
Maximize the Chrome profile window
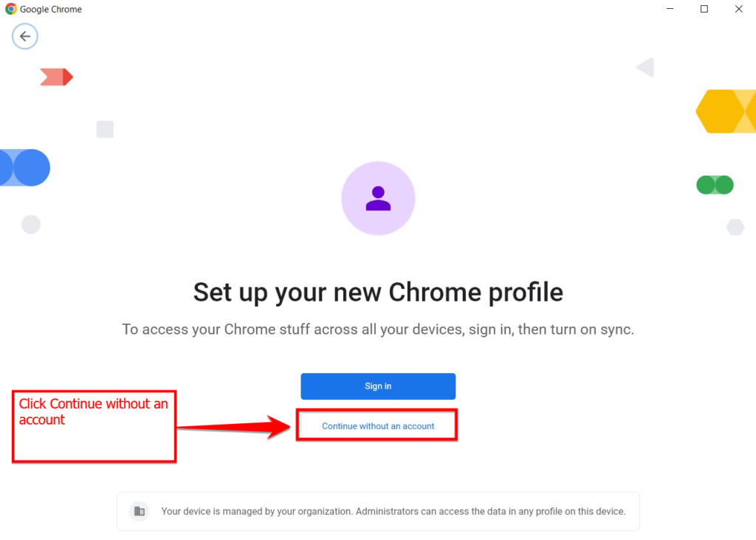(x=704, y=10)
